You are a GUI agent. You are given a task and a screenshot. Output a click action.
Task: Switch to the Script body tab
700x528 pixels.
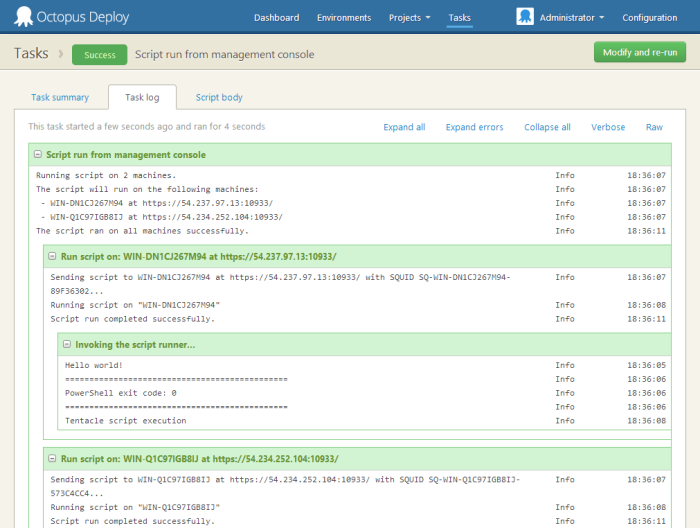(x=219, y=98)
